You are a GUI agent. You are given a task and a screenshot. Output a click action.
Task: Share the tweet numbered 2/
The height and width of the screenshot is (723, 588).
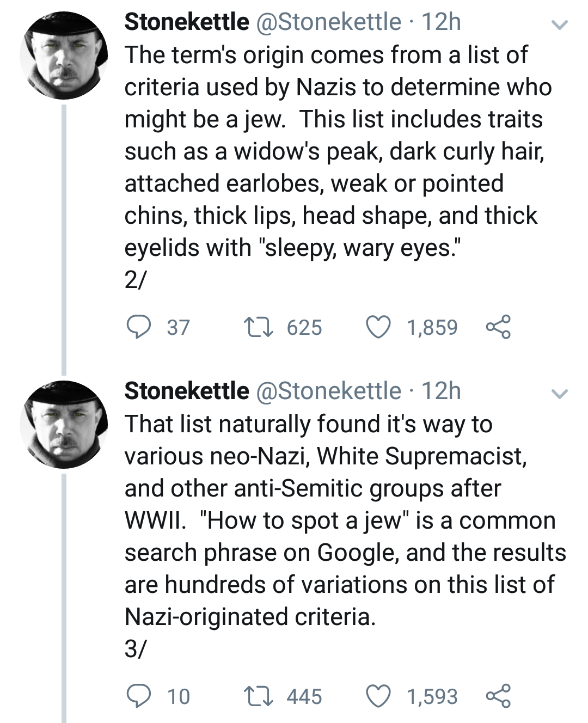498,327
